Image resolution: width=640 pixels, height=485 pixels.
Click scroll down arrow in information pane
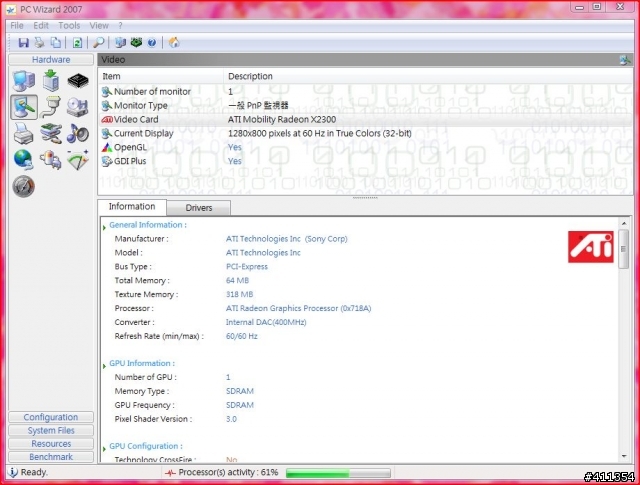pos(624,456)
